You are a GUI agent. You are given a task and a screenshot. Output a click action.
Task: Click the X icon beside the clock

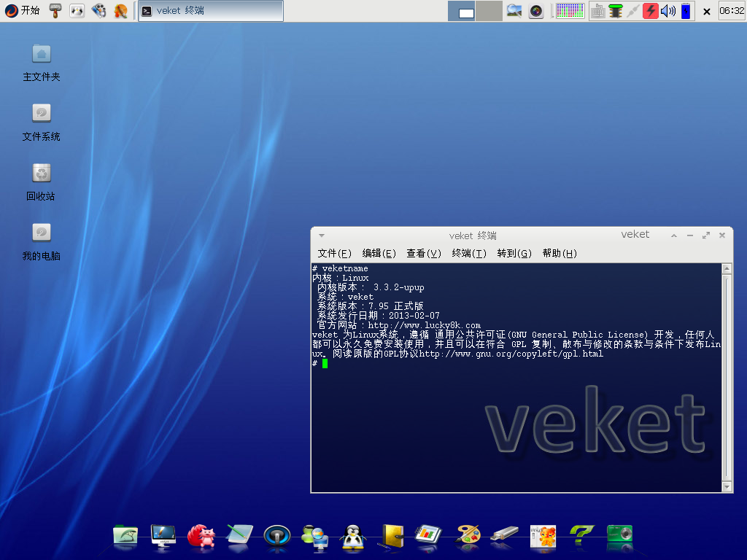pyautogui.click(x=707, y=12)
